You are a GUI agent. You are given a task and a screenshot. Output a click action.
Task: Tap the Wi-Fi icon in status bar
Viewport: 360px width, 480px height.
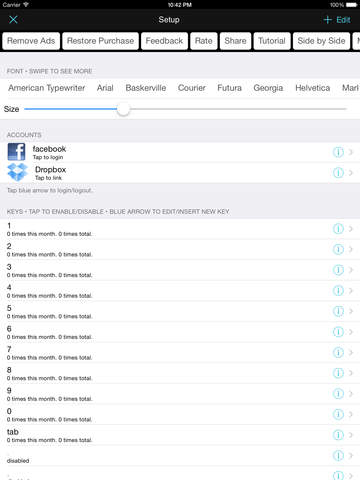pos(26,5)
